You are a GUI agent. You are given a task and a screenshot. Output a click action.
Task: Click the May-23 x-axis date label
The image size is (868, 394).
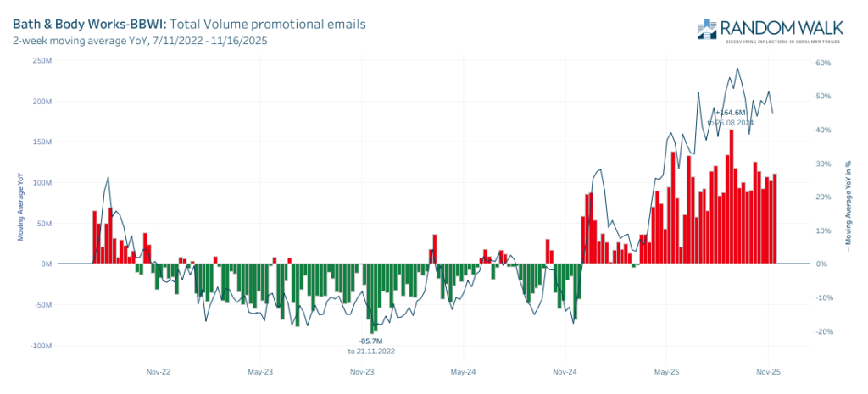point(260,371)
